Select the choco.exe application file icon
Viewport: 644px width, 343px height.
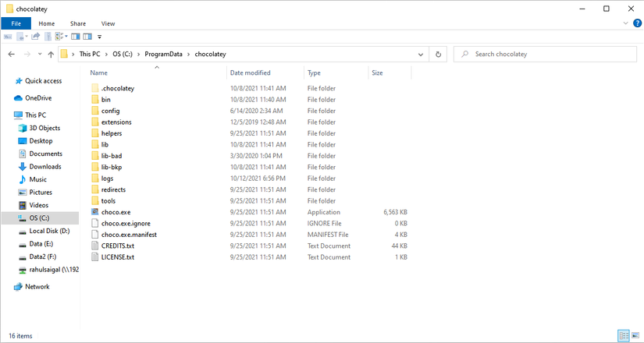94,212
